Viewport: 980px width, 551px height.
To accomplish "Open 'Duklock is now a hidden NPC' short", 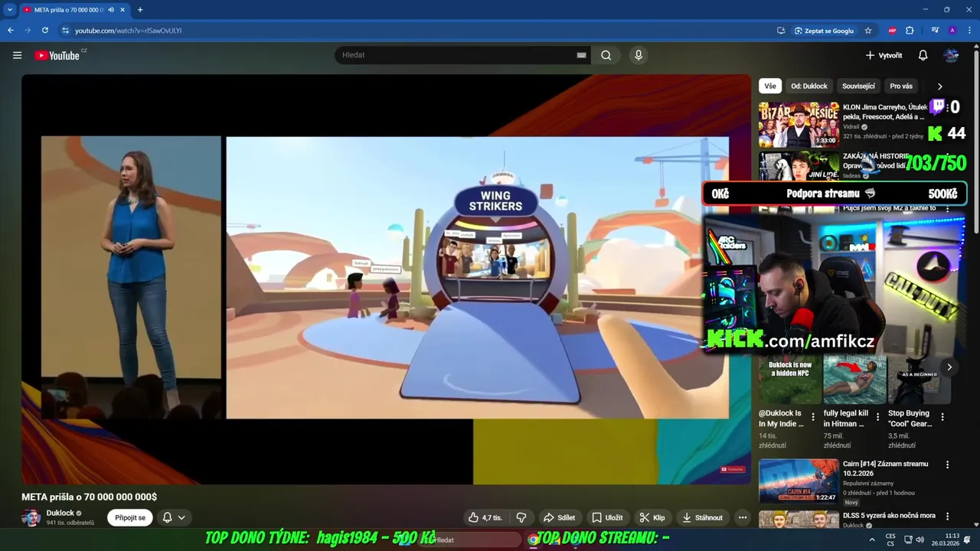I will pyautogui.click(x=790, y=379).
